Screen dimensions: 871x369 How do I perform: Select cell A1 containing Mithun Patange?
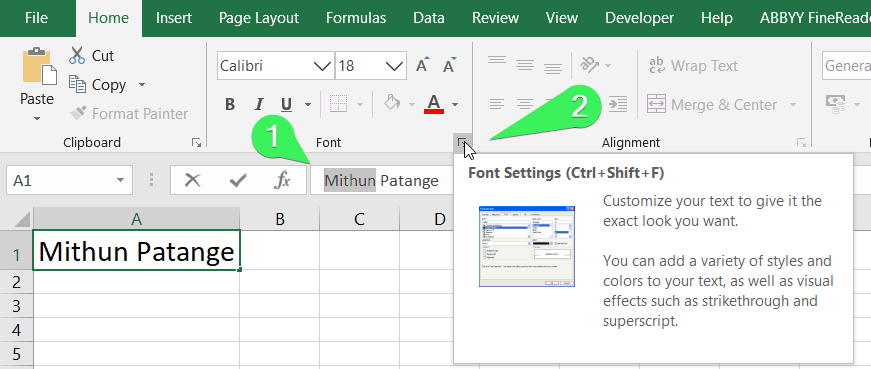coord(137,251)
